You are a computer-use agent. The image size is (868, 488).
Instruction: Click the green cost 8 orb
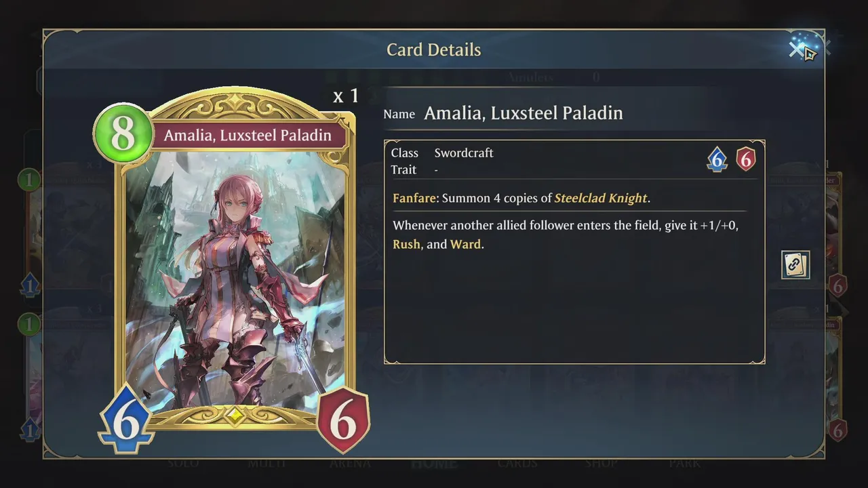click(123, 134)
